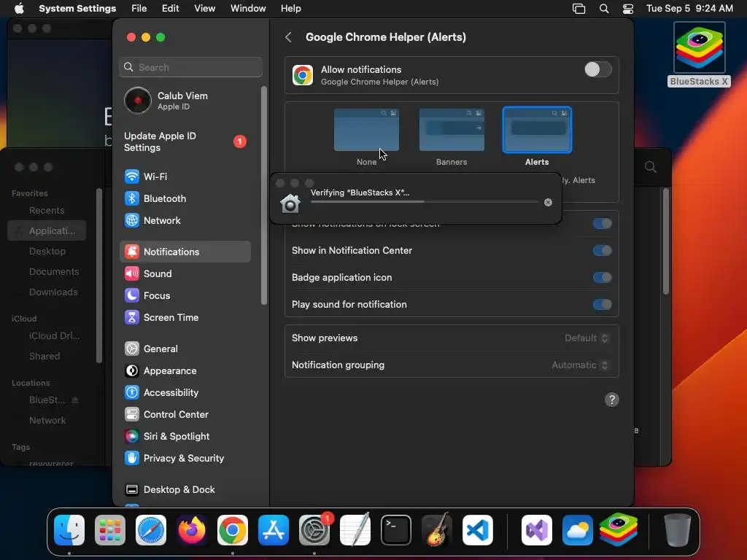
Task: Toggle Allow notifications switch
Action: point(598,69)
